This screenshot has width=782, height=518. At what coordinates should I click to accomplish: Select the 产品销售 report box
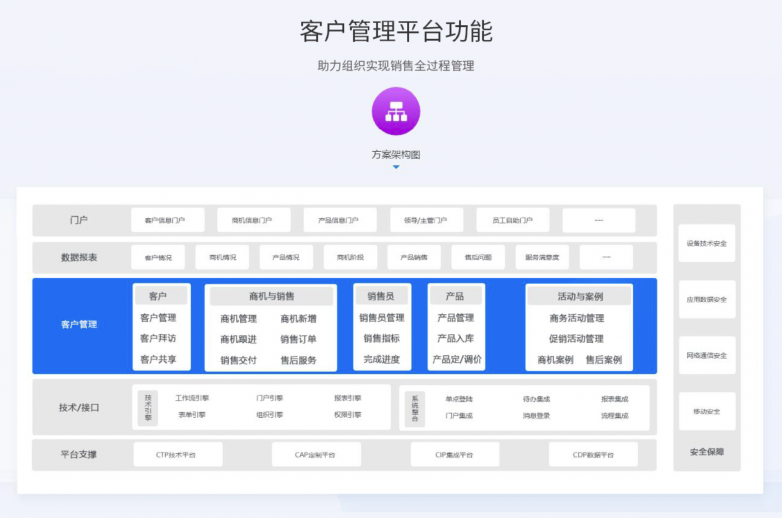(414, 257)
